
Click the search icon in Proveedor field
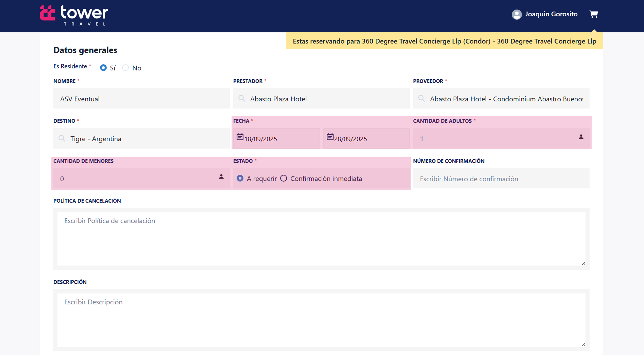click(422, 99)
